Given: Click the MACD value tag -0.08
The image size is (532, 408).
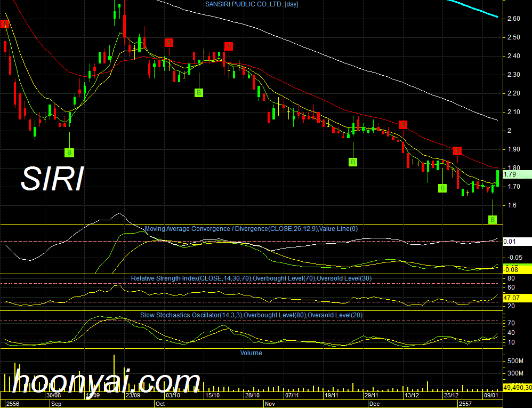Looking at the screenshot, I should pyautogui.click(x=517, y=270).
